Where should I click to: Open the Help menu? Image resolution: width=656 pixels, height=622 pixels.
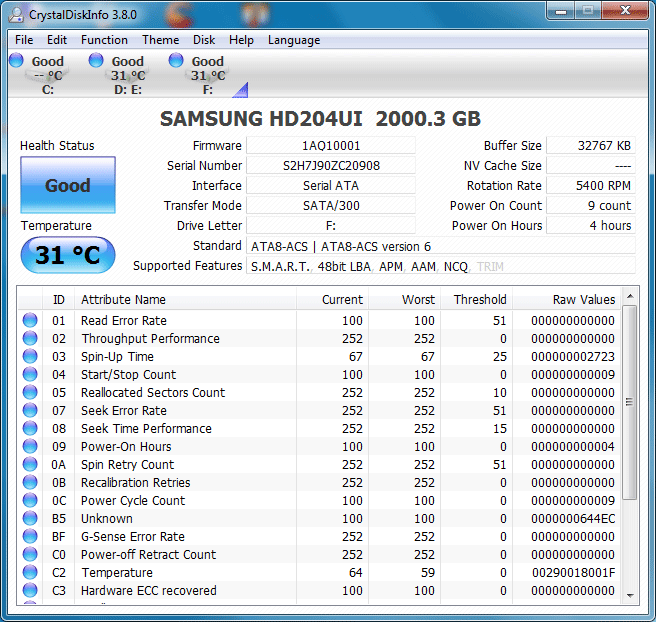tap(241, 40)
